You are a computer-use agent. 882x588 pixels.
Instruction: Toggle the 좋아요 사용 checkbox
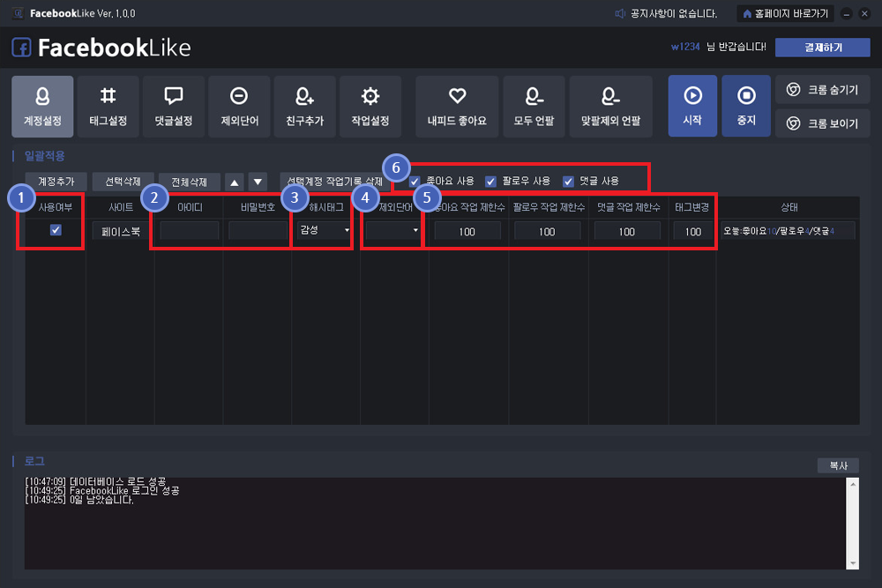pos(415,181)
